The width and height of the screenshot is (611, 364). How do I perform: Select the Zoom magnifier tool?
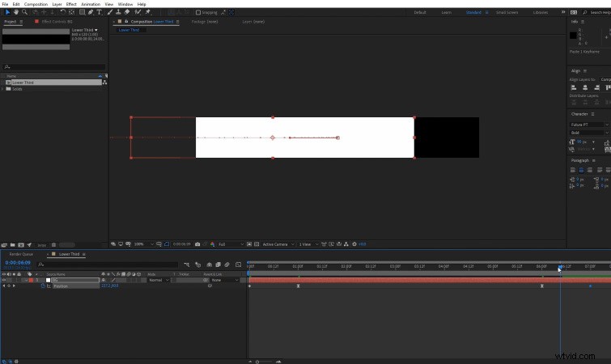tap(24, 12)
